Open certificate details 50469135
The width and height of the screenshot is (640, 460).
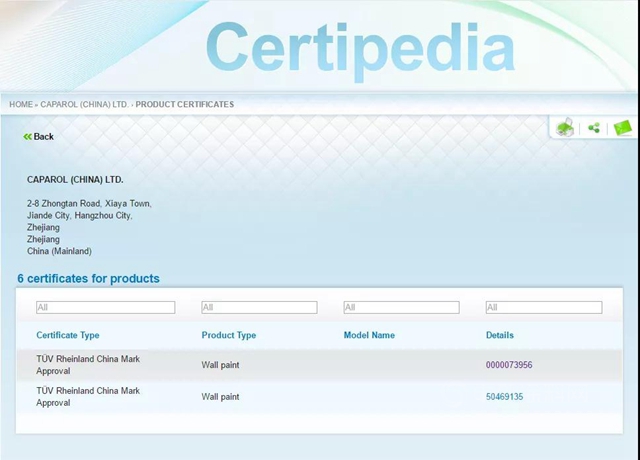(x=504, y=397)
